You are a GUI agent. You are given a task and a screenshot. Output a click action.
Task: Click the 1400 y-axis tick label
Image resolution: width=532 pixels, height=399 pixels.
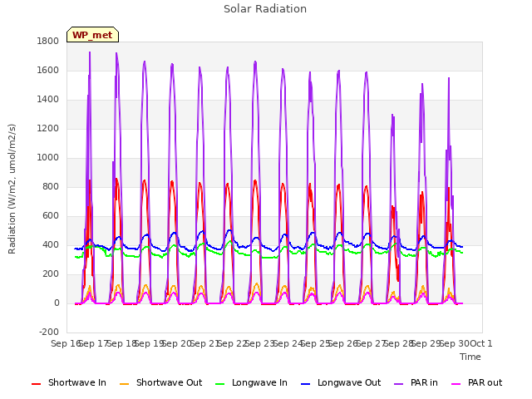[x=48, y=100]
